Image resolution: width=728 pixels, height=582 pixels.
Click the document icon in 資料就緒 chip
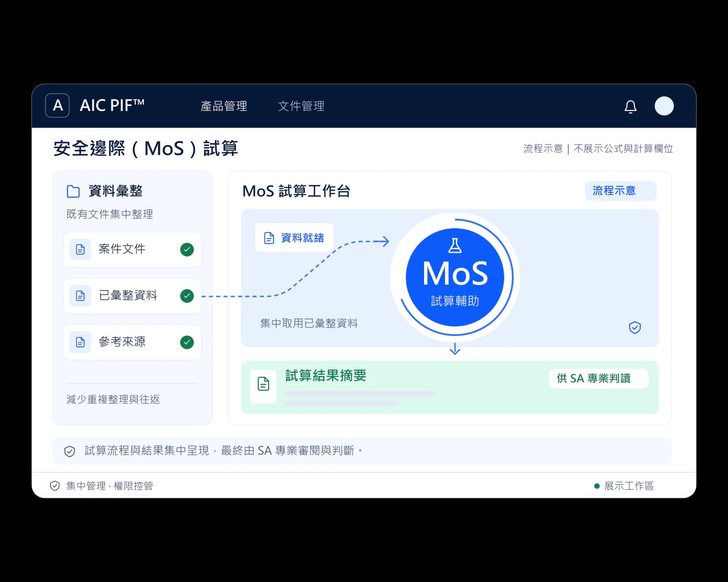[269, 238]
